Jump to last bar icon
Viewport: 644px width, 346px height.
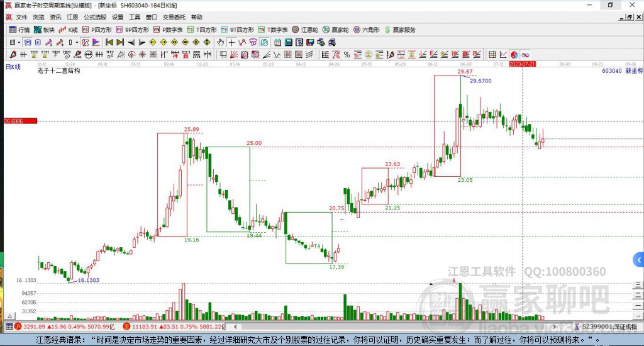pos(120,42)
